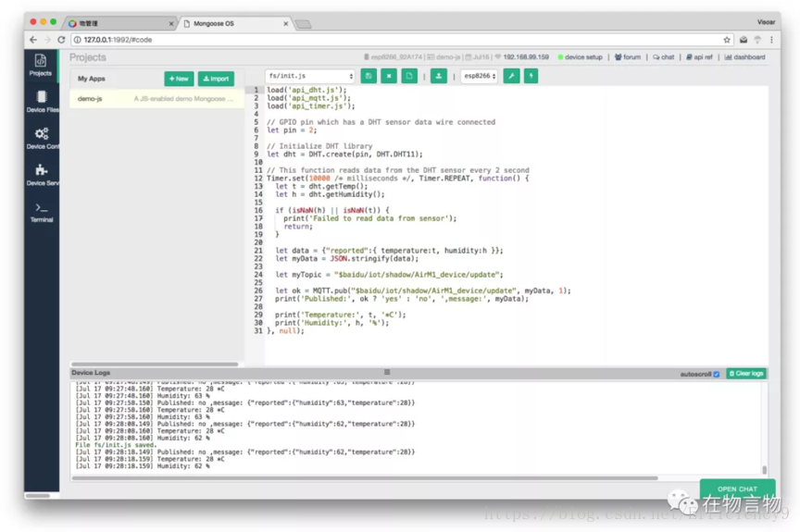800x532 pixels.
Task: Open the chat link in header
Action: (663, 57)
